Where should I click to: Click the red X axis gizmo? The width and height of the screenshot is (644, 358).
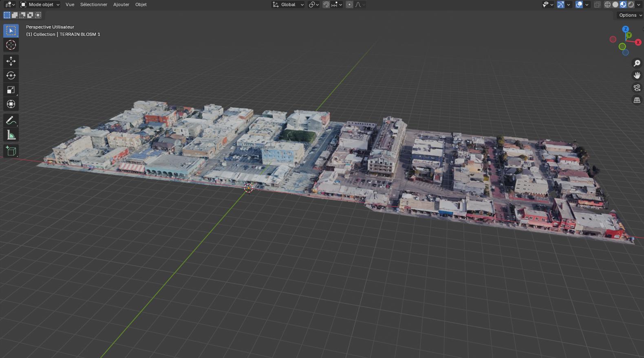coord(638,42)
